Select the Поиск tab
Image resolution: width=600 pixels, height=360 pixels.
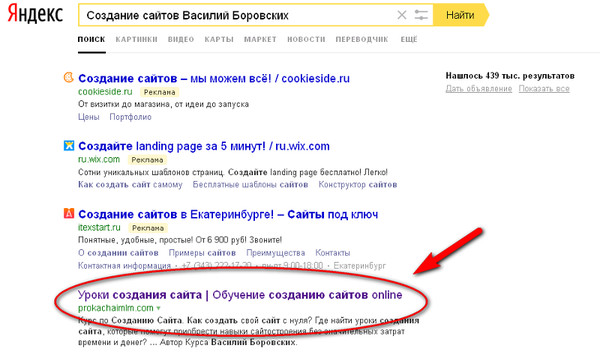pos(91,39)
